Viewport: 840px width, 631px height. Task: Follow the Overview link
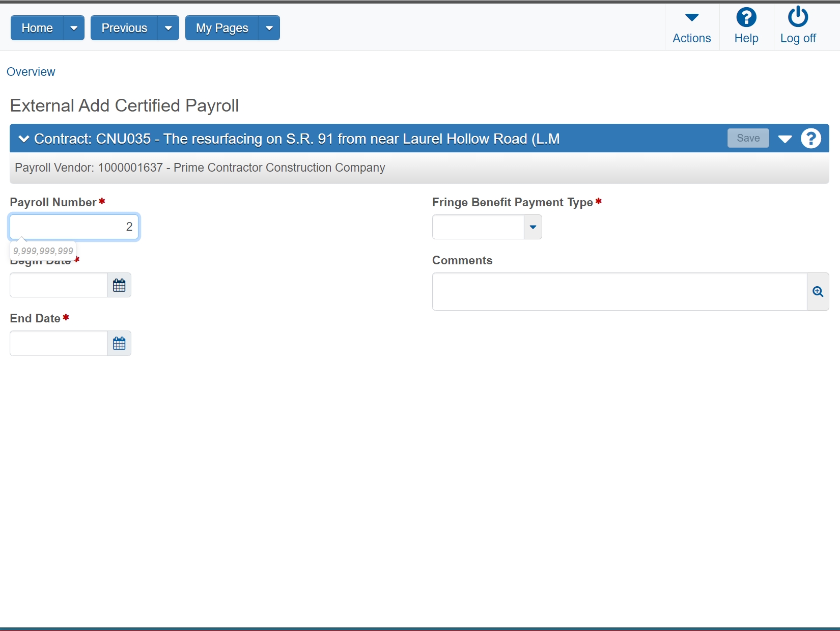pyautogui.click(x=31, y=72)
